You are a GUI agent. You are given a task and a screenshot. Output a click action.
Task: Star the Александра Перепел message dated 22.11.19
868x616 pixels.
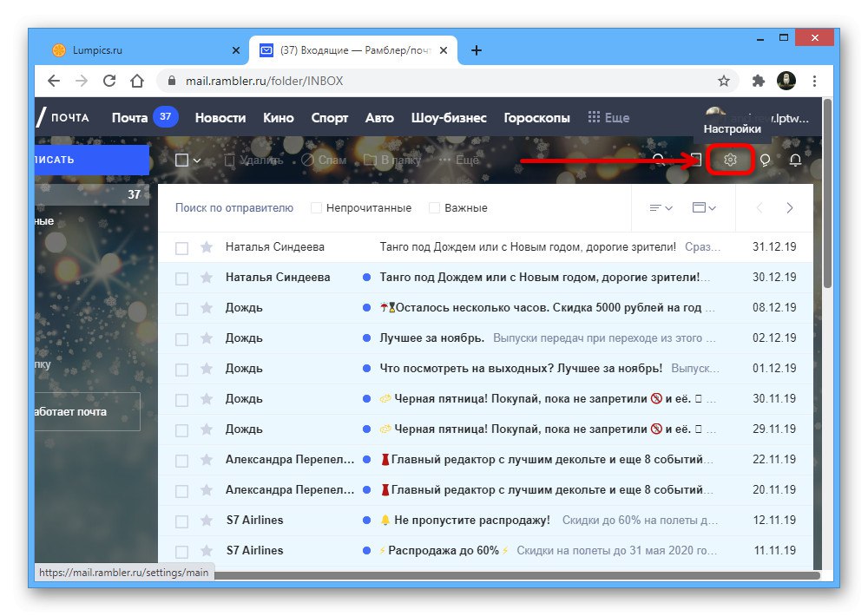(207, 459)
